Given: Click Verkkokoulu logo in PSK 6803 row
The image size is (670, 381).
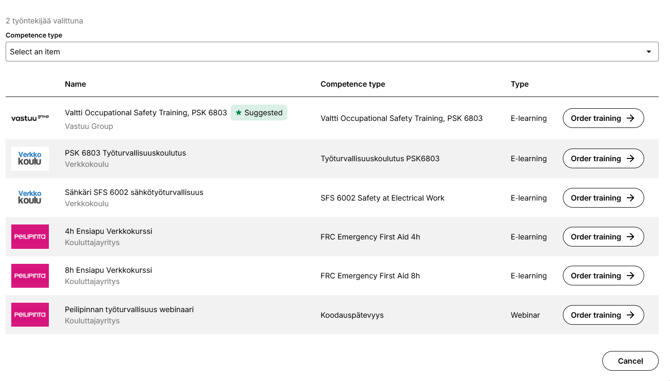Looking at the screenshot, I should coord(30,158).
